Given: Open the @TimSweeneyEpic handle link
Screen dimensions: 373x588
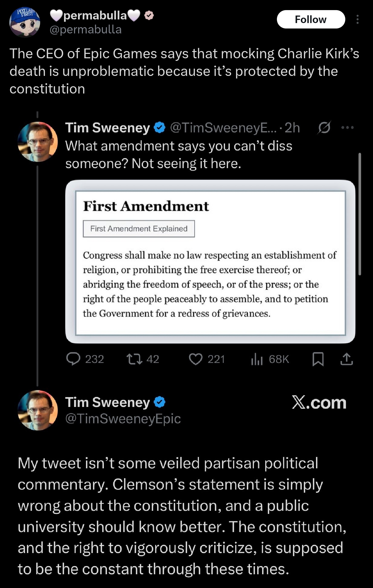Looking at the screenshot, I should coord(123,419).
